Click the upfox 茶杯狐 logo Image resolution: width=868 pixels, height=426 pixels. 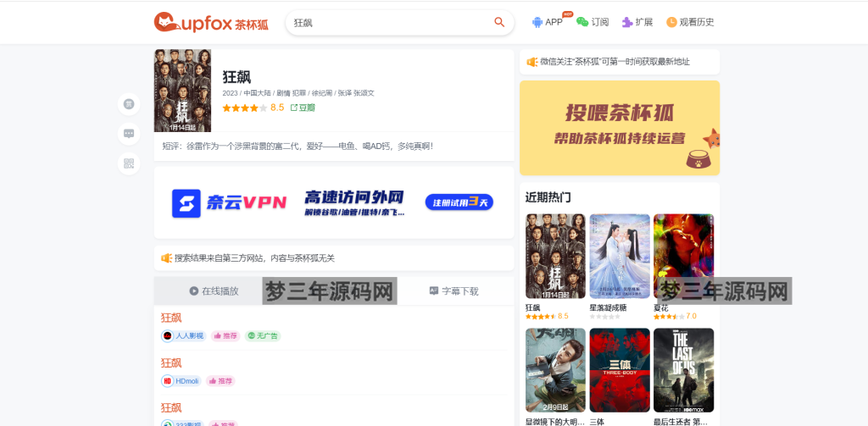click(x=211, y=22)
